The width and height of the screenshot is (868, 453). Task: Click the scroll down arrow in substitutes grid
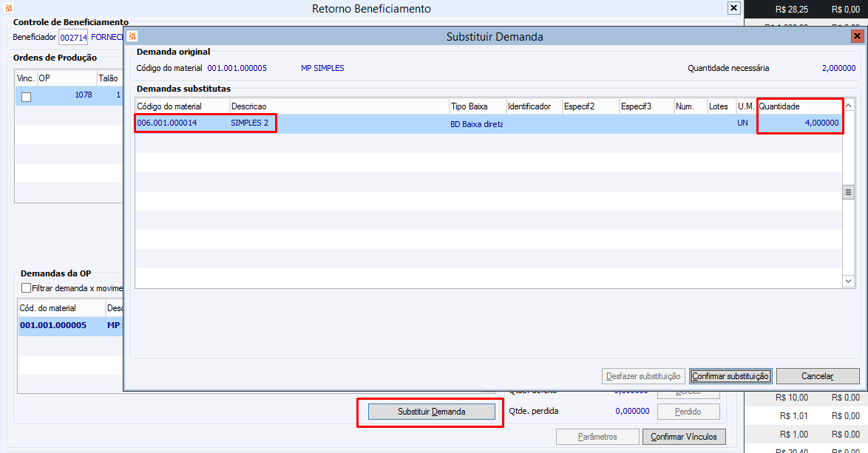[848, 281]
